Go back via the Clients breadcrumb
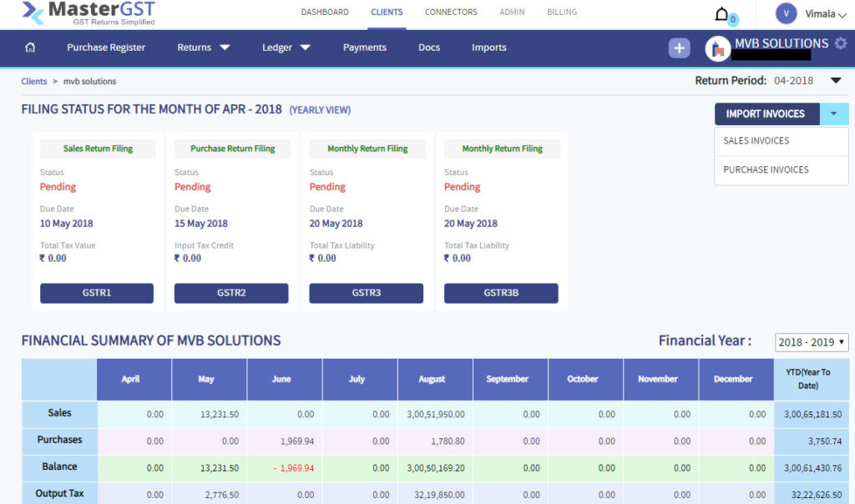The width and height of the screenshot is (855, 504). click(33, 81)
